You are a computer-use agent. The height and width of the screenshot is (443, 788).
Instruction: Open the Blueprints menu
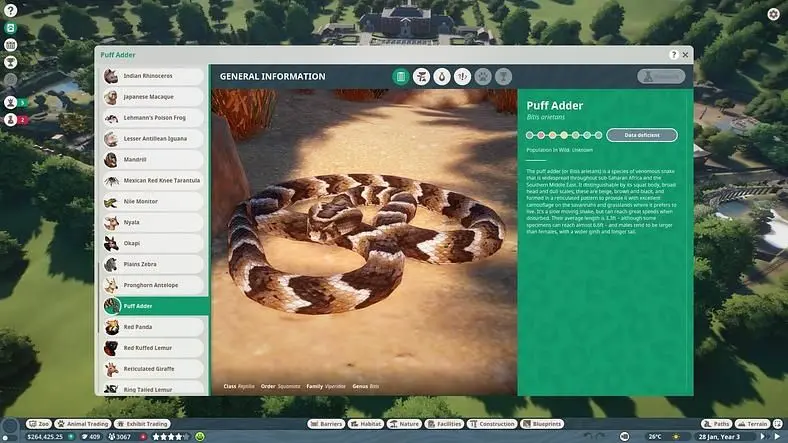[x=542, y=424]
